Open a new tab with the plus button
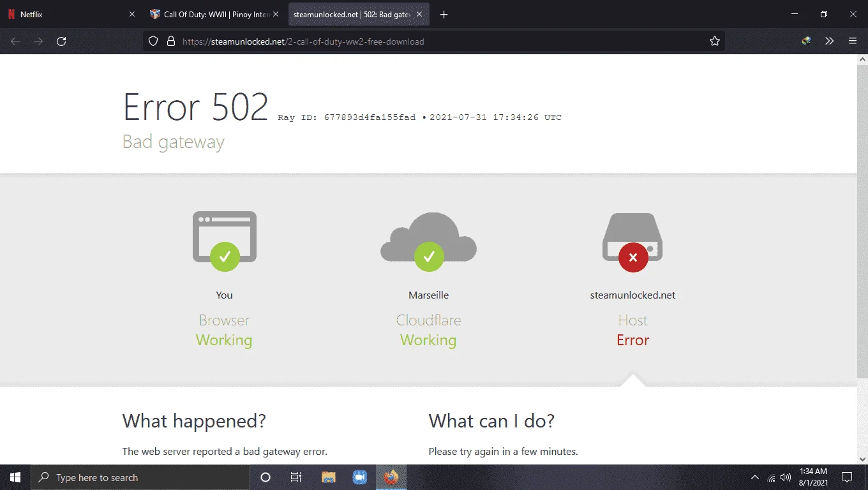 click(x=444, y=15)
